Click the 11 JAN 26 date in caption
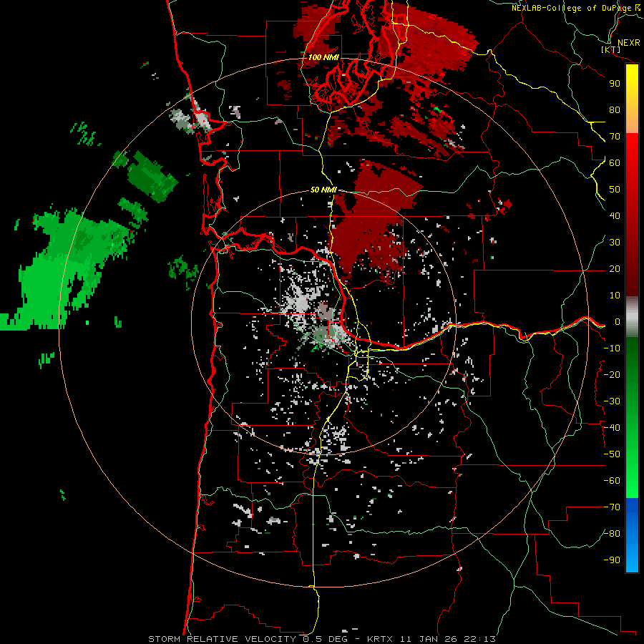 tap(429, 639)
